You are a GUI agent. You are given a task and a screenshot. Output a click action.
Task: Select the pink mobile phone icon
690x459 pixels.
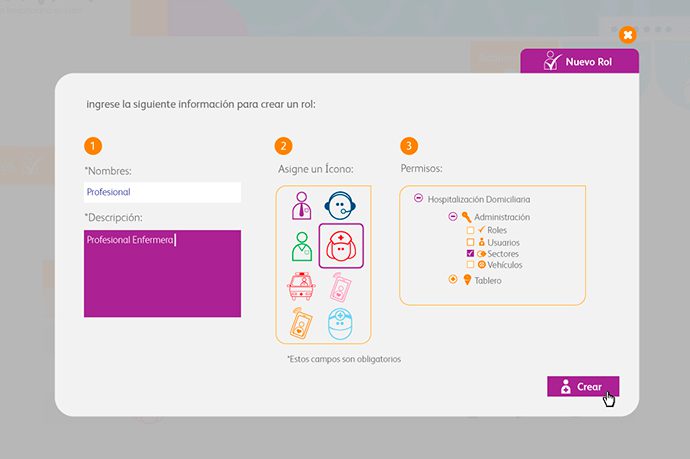pyautogui.click(x=340, y=287)
